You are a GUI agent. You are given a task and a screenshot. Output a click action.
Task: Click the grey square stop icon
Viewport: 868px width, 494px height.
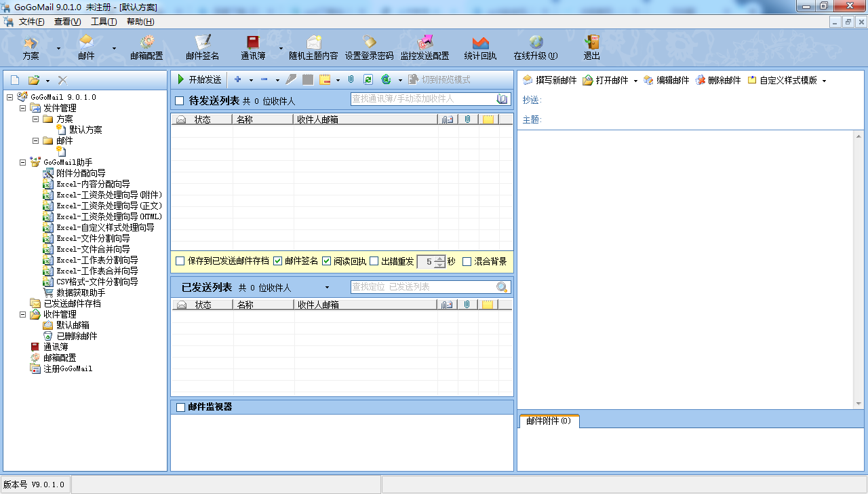308,79
